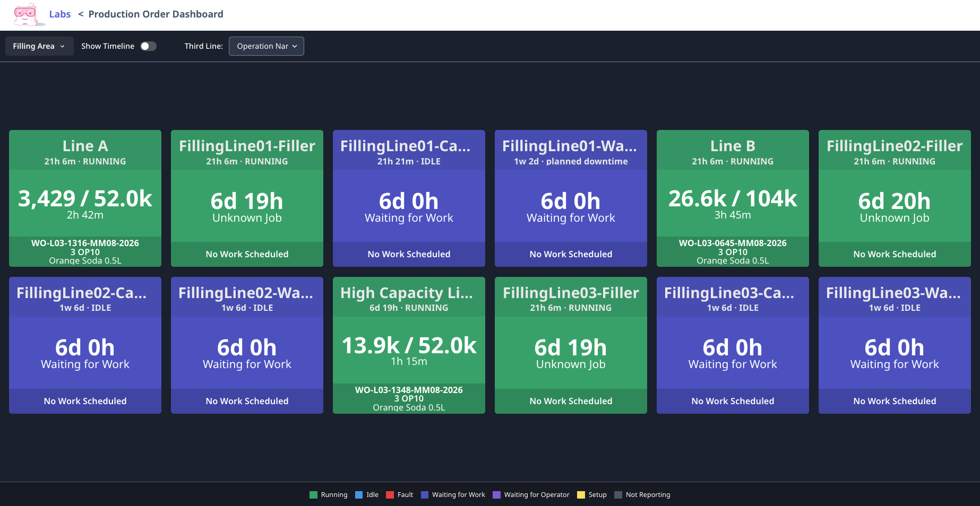The height and width of the screenshot is (506, 980).
Task: Click the Waiting for Work legend icon
Action: click(425, 494)
